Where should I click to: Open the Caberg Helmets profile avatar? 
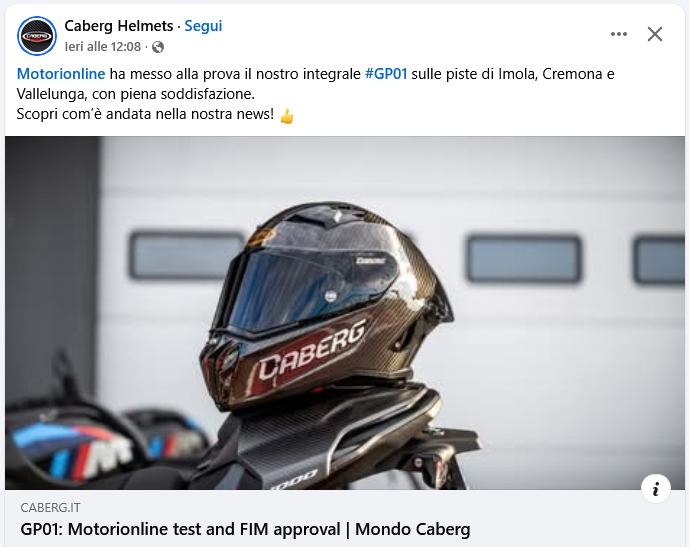pyautogui.click(x=37, y=36)
